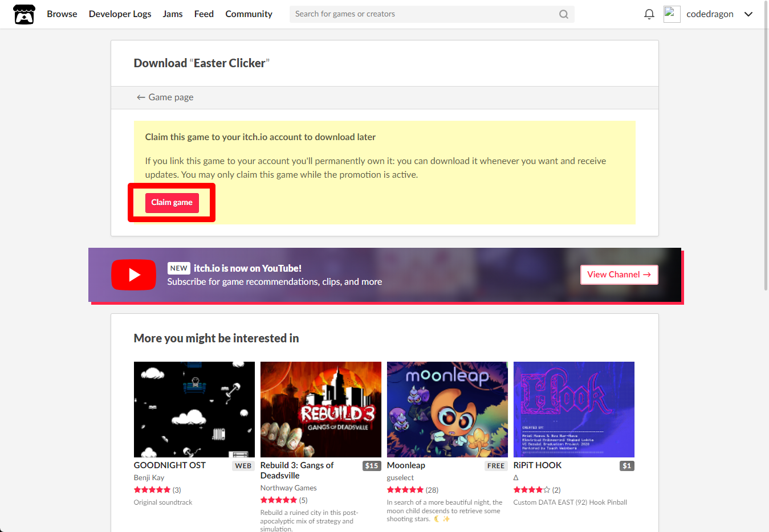Visit author Benji Kay
Screen dimensions: 769x532
149,478
